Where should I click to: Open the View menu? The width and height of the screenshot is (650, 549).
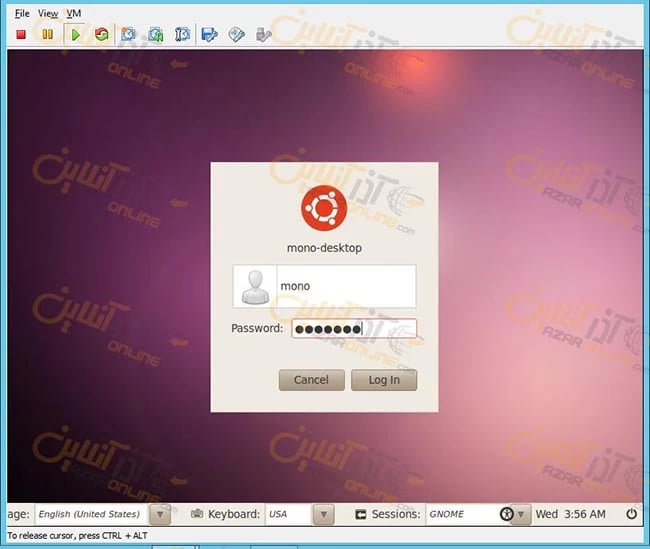[x=48, y=13]
